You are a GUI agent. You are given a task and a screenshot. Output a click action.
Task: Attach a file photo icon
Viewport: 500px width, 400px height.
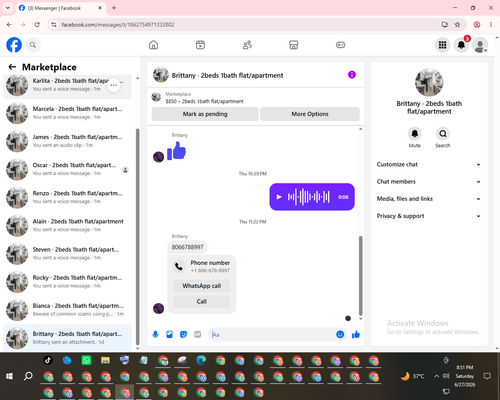tap(169, 334)
